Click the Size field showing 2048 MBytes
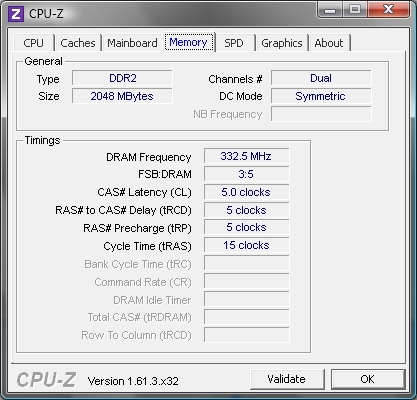The image size is (417, 400). pyautogui.click(x=122, y=96)
